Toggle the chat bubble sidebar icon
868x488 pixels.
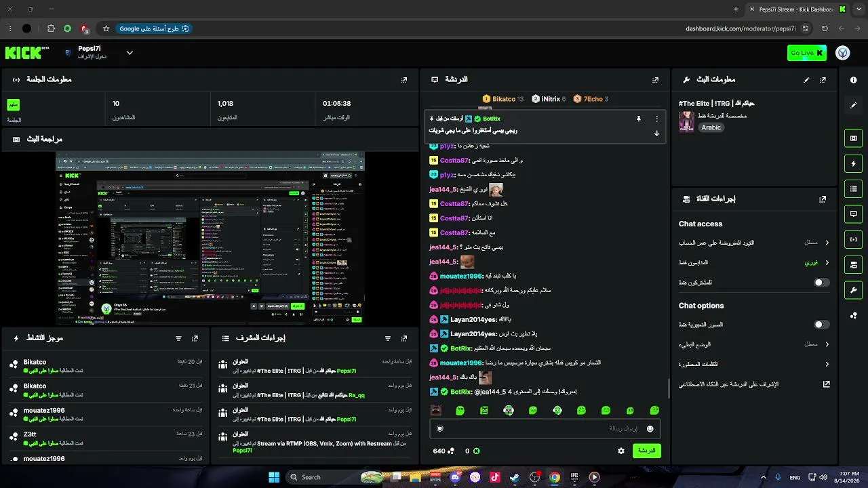(853, 214)
